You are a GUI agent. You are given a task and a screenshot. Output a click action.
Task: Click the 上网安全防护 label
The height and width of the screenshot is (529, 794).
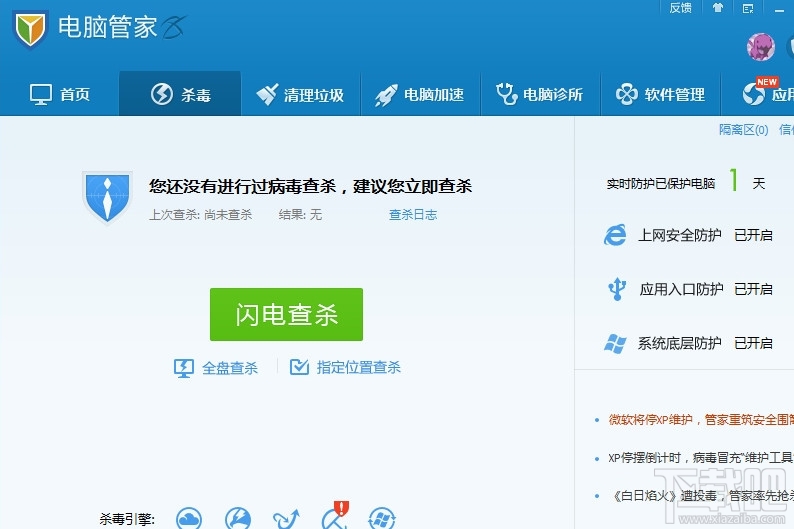(680, 235)
